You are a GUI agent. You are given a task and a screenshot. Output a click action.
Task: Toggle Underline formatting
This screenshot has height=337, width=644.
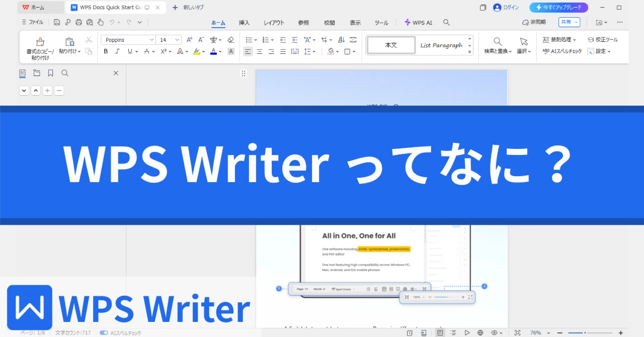(130, 51)
